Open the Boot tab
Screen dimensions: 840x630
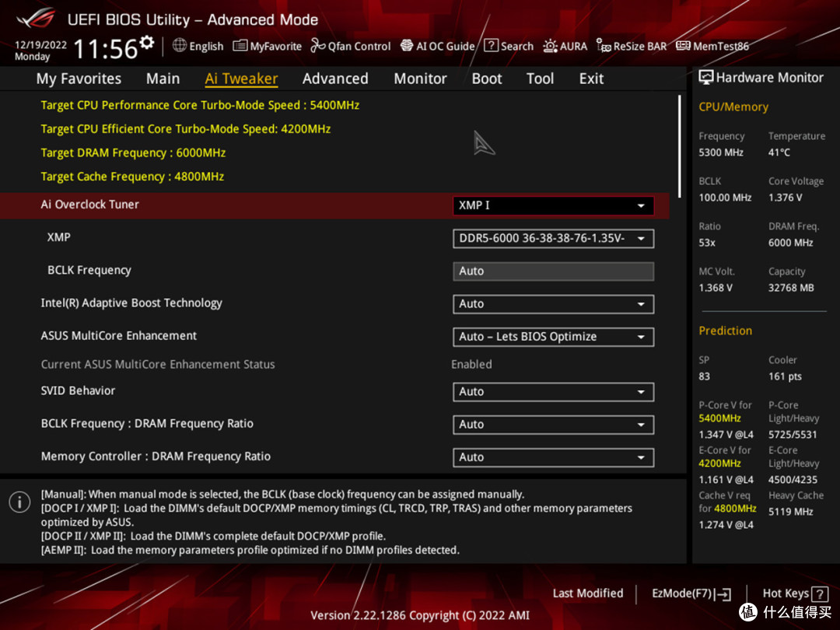[x=486, y=79]
